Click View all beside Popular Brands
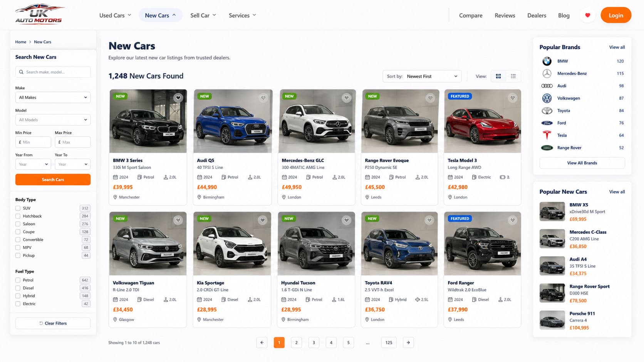Viewport: 644px width, 362px height. pos(617,47)
